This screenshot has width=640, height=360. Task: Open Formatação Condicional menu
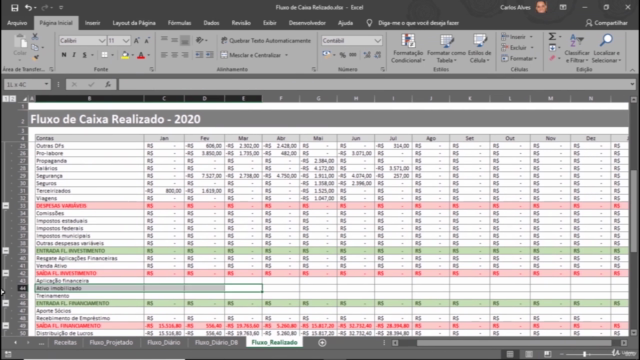click(x=408, y=49)
